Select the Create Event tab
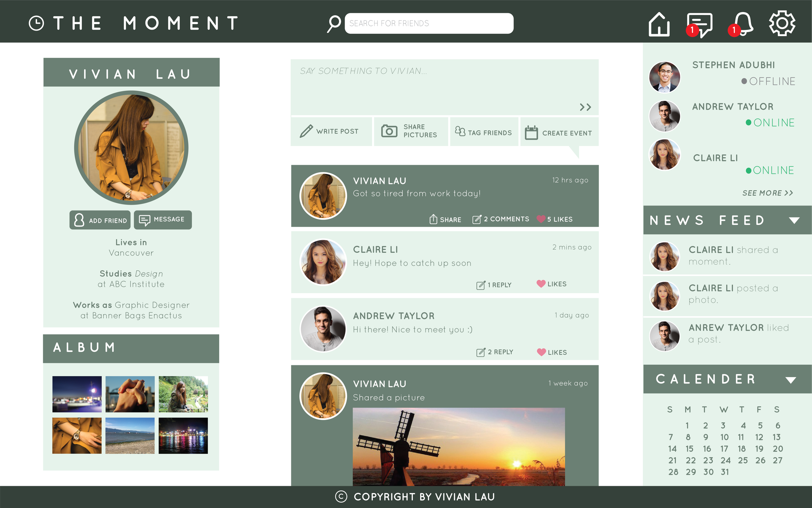 [559, 132]
